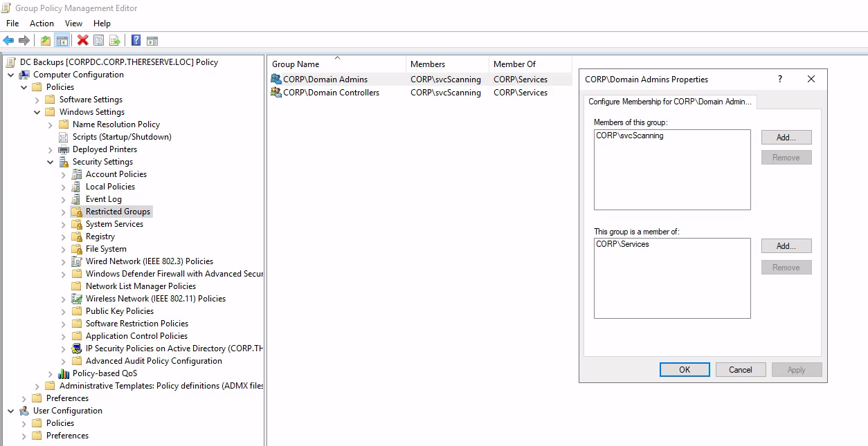Viewport: 868px width, 446px height.
Task: Open the Action menu
Action: pyautogui.click(x=42, y=24)
